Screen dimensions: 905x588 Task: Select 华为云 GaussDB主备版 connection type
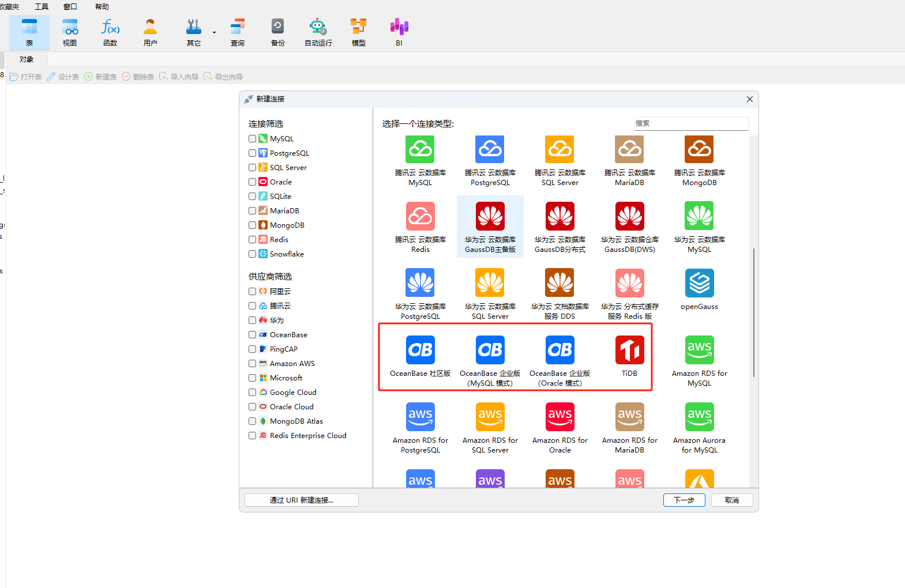point(490,227)
